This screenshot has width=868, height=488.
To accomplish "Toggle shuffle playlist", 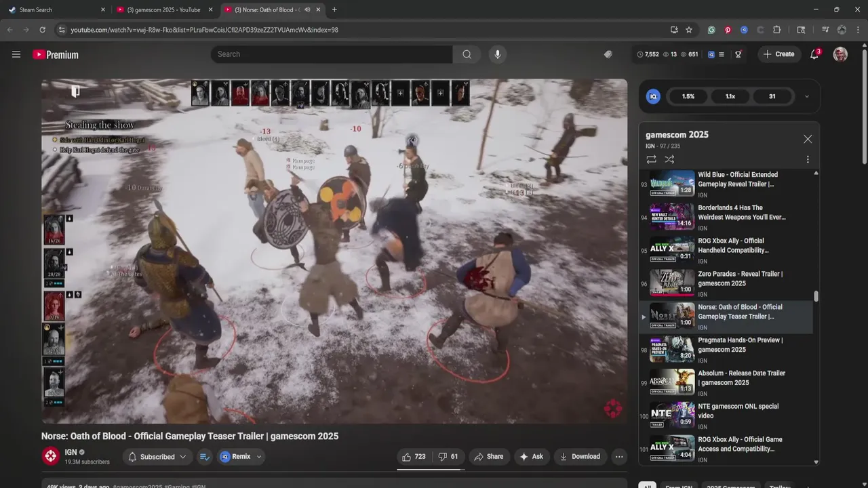I will tap(669, 159).
